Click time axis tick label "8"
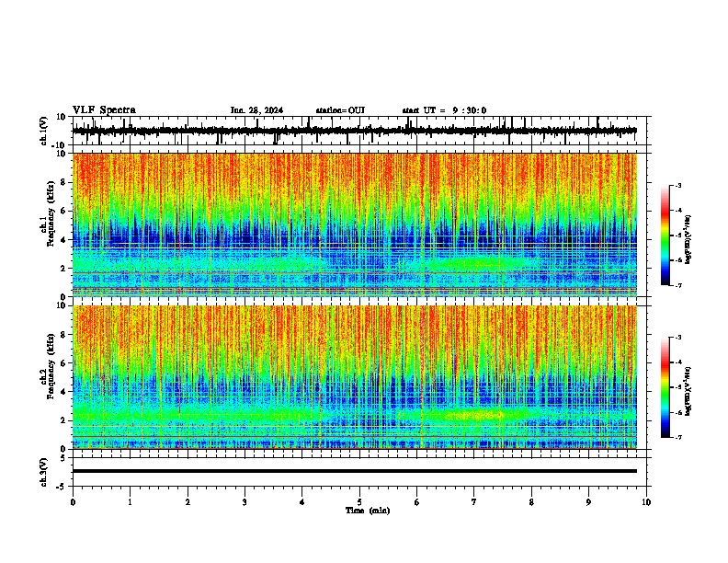The height and width of the screenshot is (563, 728). [531, 502]
